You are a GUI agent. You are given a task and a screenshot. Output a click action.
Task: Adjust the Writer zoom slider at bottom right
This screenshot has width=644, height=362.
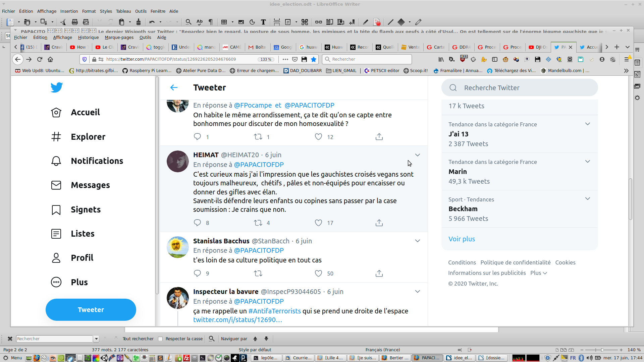click(602, 350)
